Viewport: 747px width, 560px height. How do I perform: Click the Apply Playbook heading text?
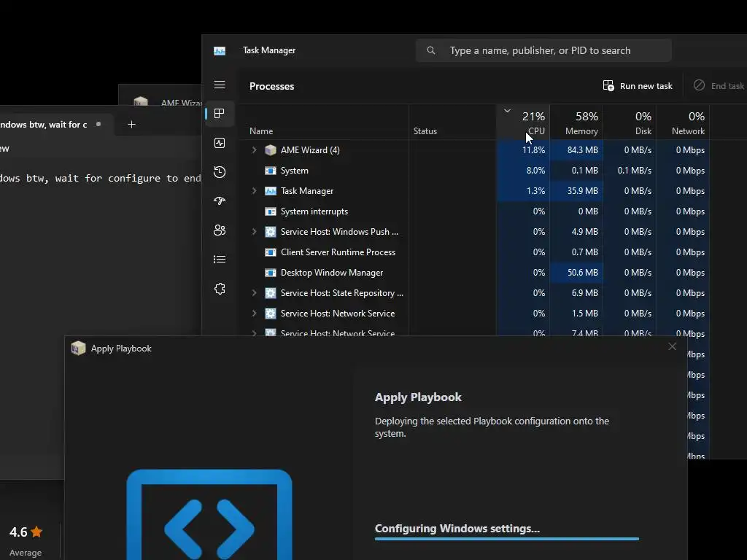point(418,397)
